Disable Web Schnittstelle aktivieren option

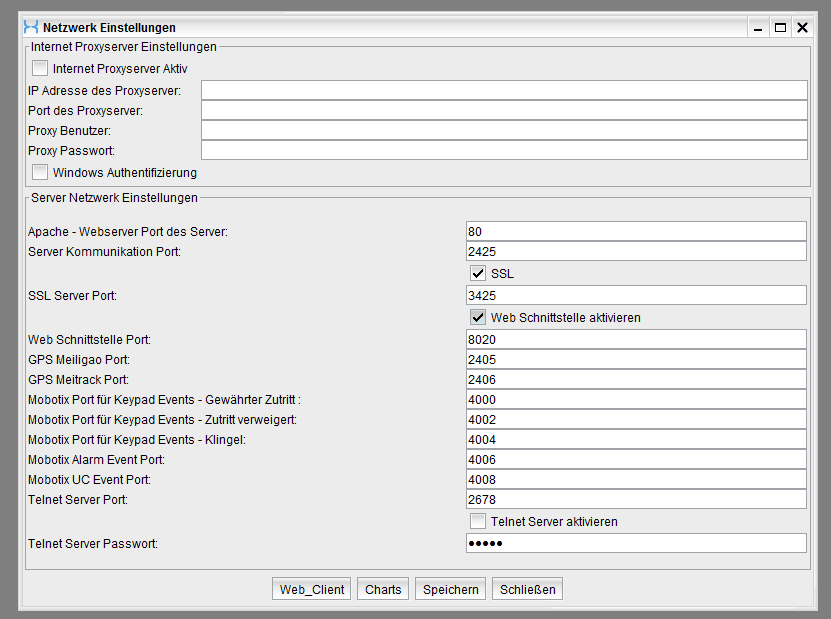click(x=478, y=317)
